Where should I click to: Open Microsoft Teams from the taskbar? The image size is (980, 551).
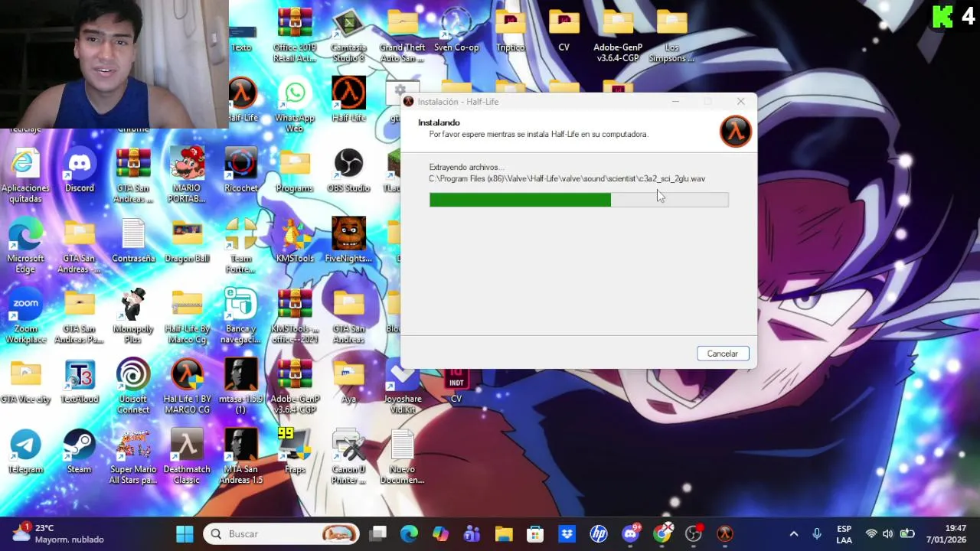(472, 533)
